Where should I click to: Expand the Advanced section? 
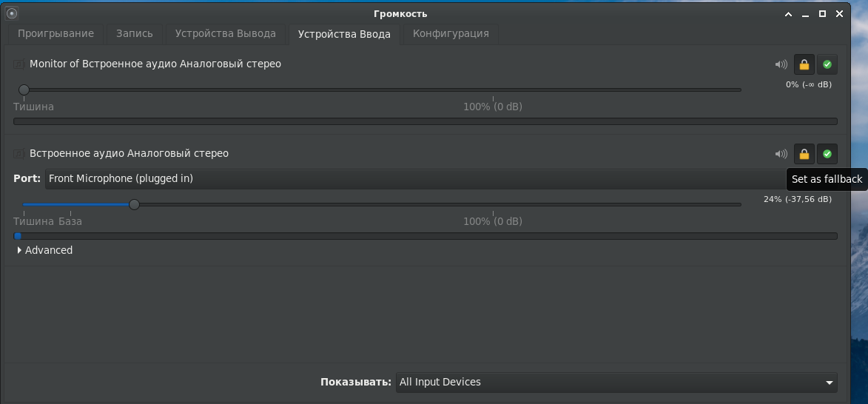[x=45, y=250]
